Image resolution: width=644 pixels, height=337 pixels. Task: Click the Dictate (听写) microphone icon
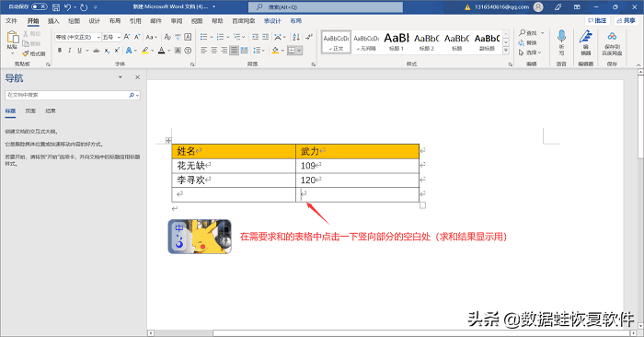(561, 37)
